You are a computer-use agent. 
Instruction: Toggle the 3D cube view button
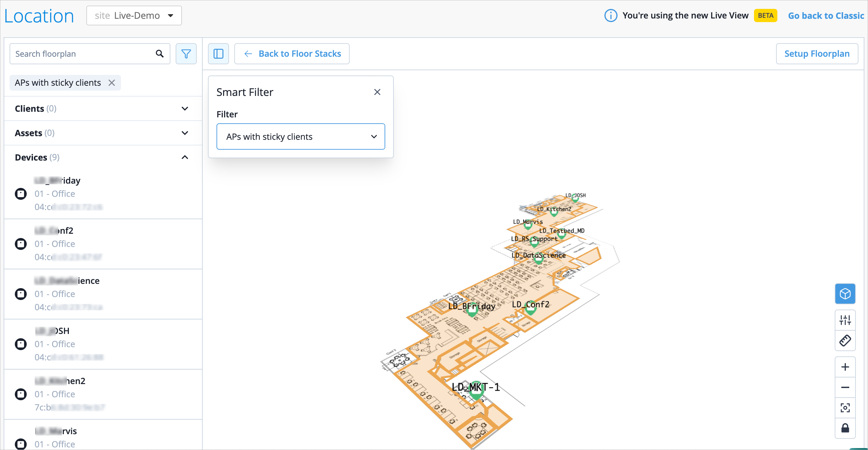tap(845, 294)
